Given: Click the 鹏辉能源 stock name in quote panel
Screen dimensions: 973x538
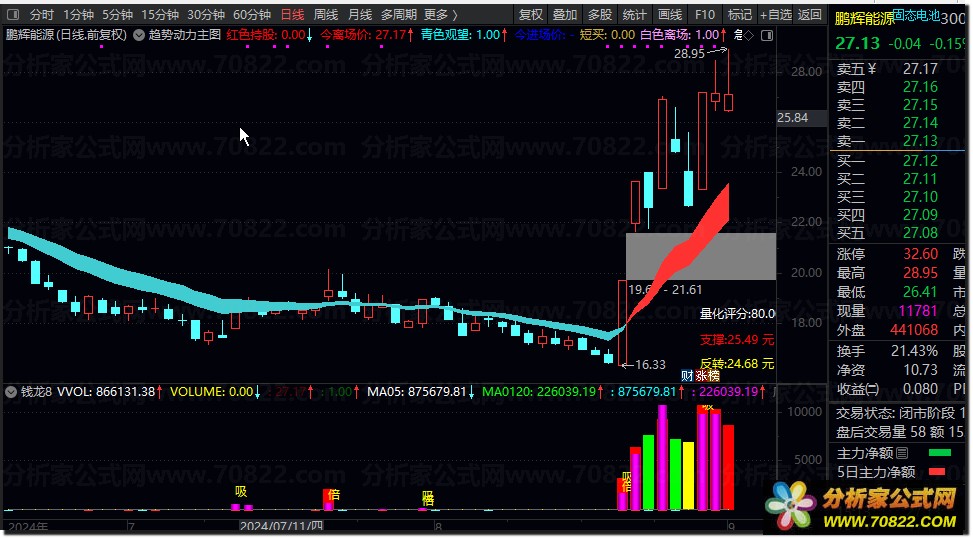Looking at the screenshot, I should coord(864,19).
